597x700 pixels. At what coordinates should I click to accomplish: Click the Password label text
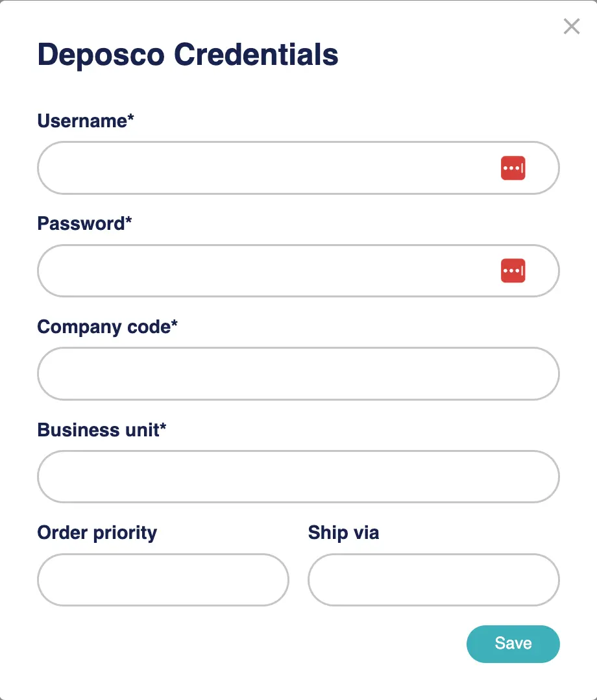click(x=81, y=223)
